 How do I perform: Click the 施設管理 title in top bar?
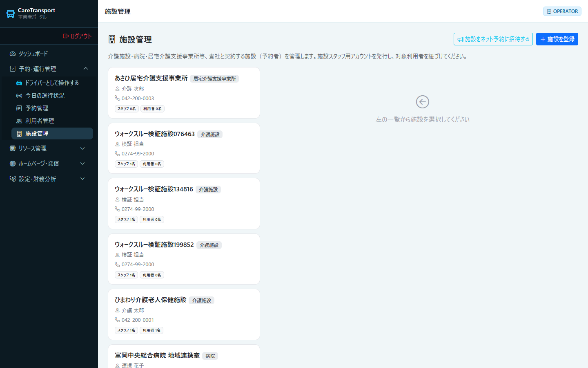pos(118,11)
